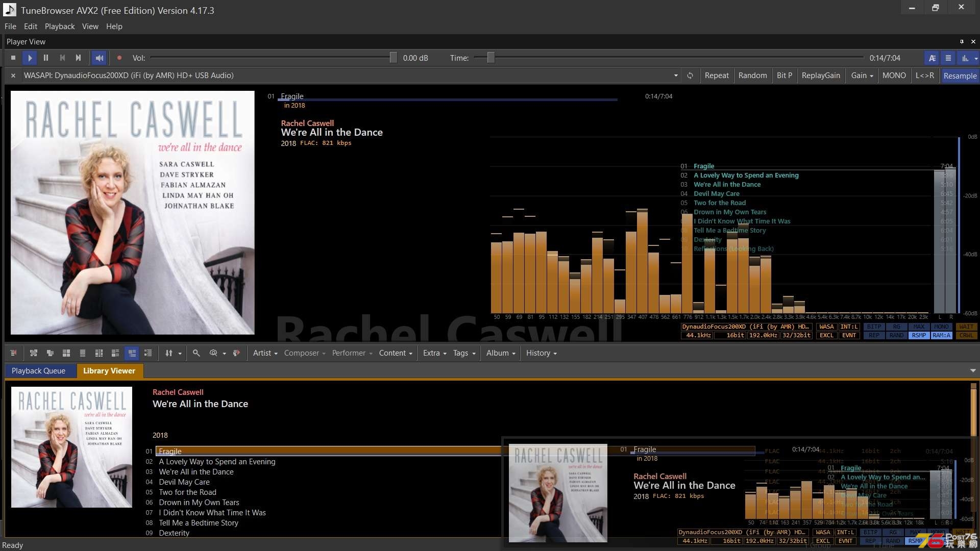Click the sort order arrows icon

169,353
